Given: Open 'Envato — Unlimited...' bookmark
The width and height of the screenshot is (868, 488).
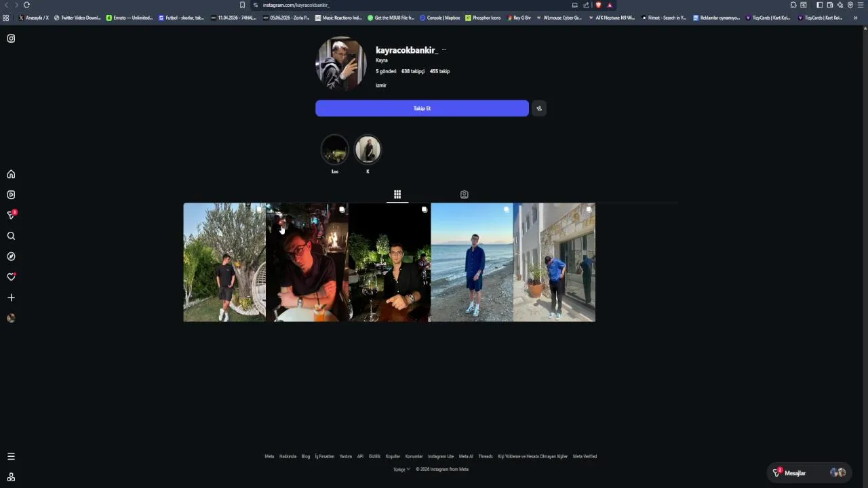Looking at the screenshot, I should [130, 18].
